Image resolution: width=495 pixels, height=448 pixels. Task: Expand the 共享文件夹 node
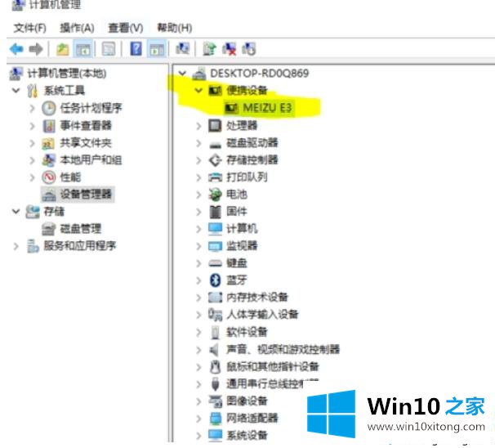[32, 143]
